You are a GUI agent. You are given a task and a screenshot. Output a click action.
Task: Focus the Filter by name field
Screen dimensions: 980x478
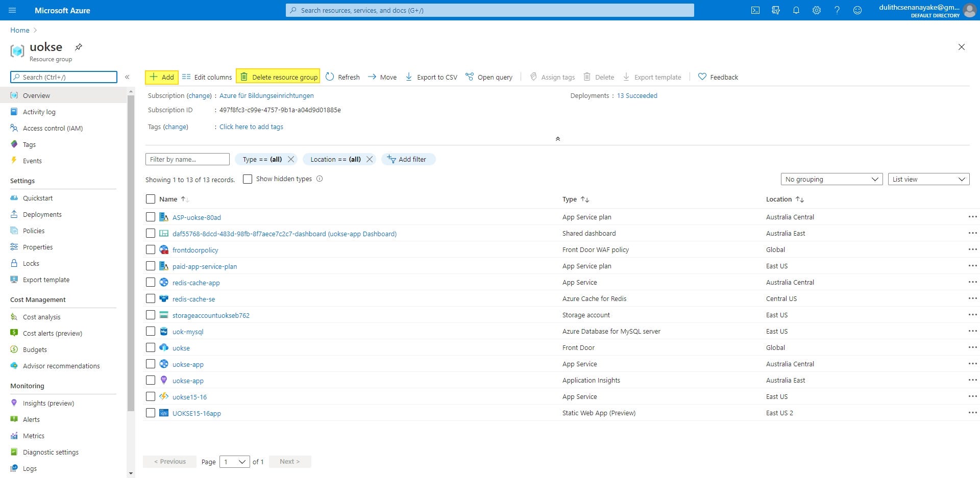point(187,159)
